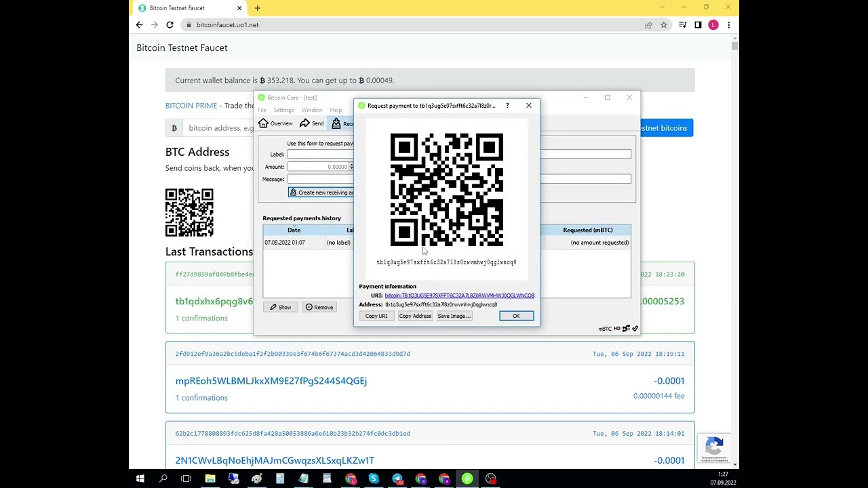Click the Bitcoin Core taskbar icon
Image resolution: width=868 pixels, height=488 pixels.
click(x=467, y=479)
